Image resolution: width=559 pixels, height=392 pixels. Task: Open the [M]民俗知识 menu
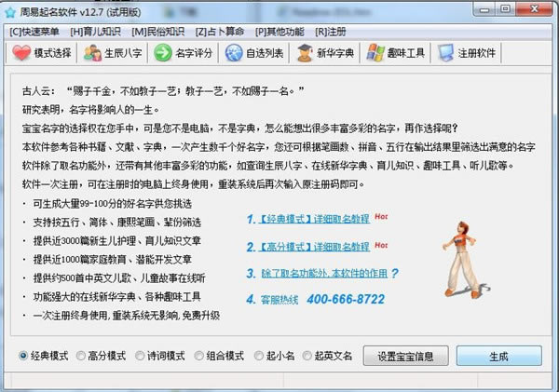tap(158, 32)
